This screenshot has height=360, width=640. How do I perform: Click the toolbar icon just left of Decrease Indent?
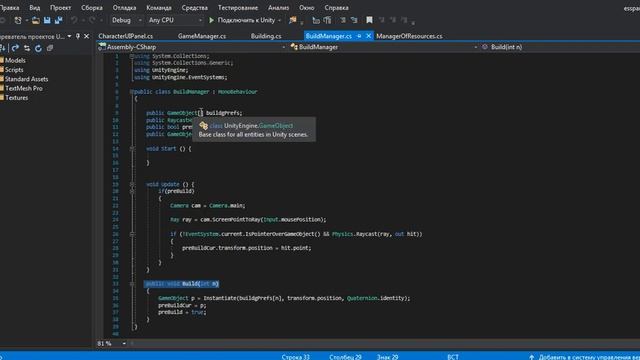pyautogui.click(x=327, y=20)
